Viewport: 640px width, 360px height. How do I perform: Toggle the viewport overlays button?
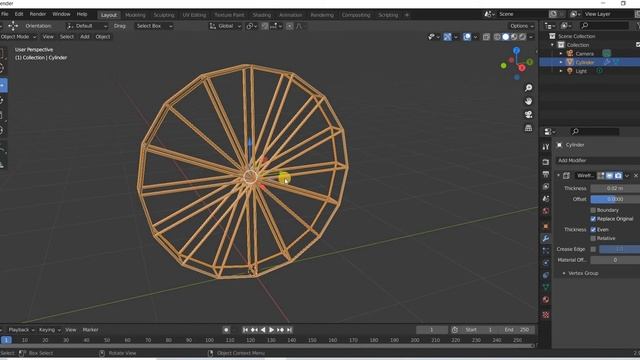pos(467,37)
